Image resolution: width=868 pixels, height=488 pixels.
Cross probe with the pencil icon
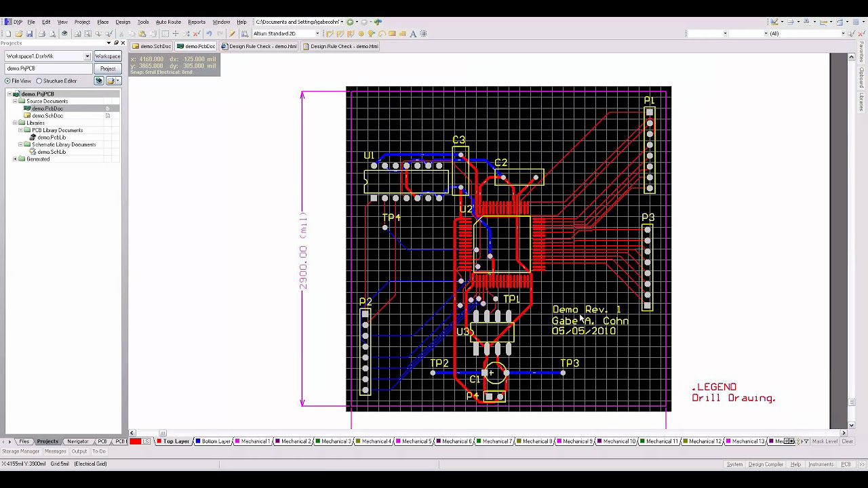(x=232, y=33)
